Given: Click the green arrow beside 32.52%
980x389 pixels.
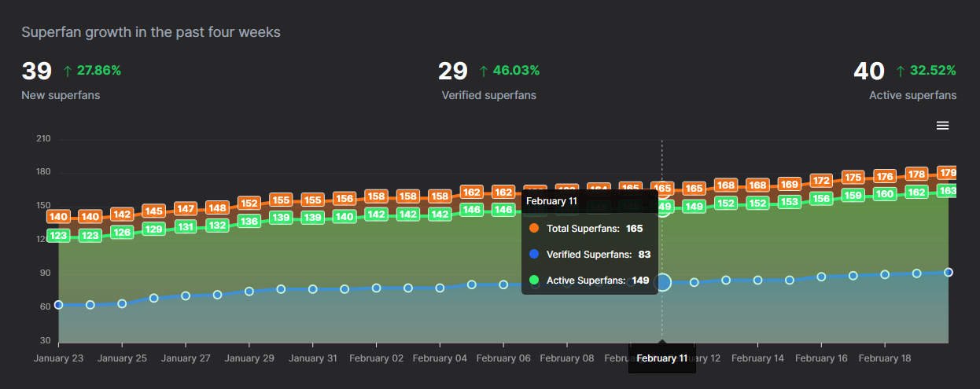Looking at the screenshot, I should 901,71.
